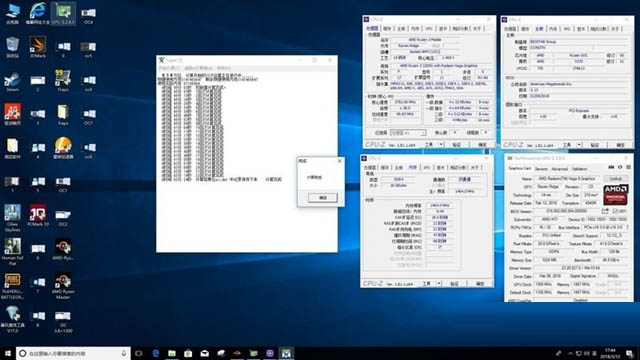640x360 pixels.
Task: Click GPU name field 'AMD Radeon(TM) Vega 8 Graphics'
Action: click(x=568, y=179)
